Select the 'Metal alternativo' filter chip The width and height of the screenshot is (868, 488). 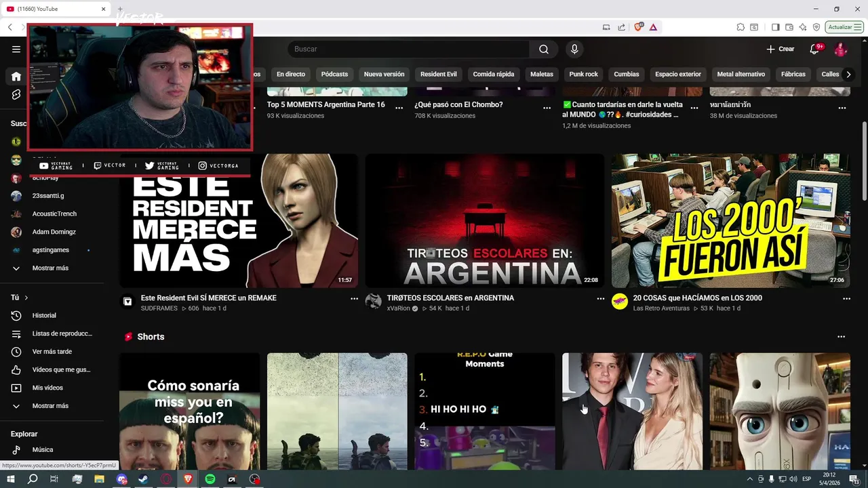[x=741, y=74]
